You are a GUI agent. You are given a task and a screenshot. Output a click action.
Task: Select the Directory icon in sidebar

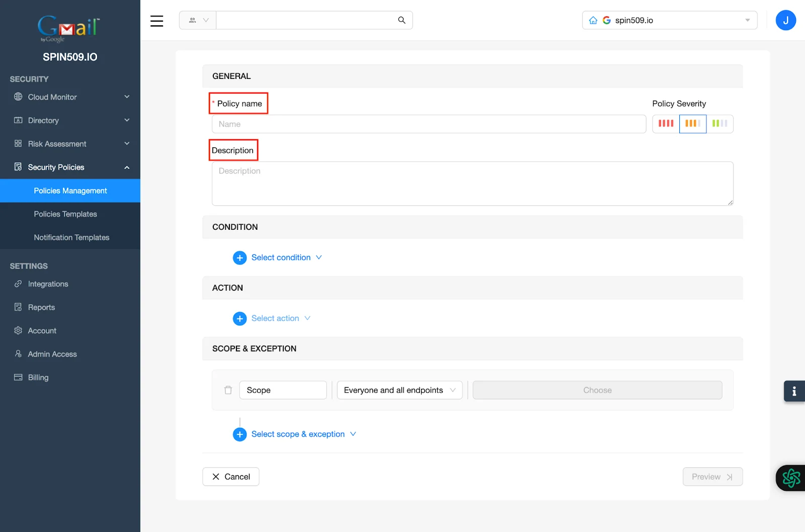[18, 120]
